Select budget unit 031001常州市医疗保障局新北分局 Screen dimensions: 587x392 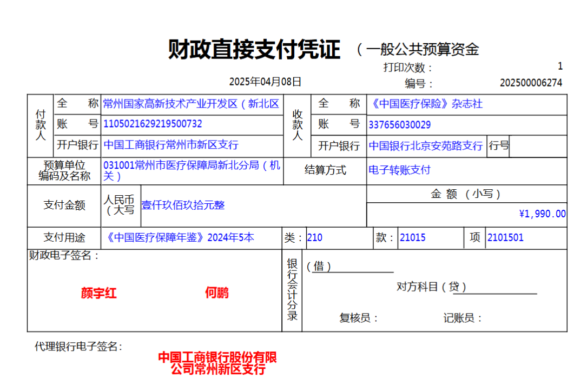[192, 170]
